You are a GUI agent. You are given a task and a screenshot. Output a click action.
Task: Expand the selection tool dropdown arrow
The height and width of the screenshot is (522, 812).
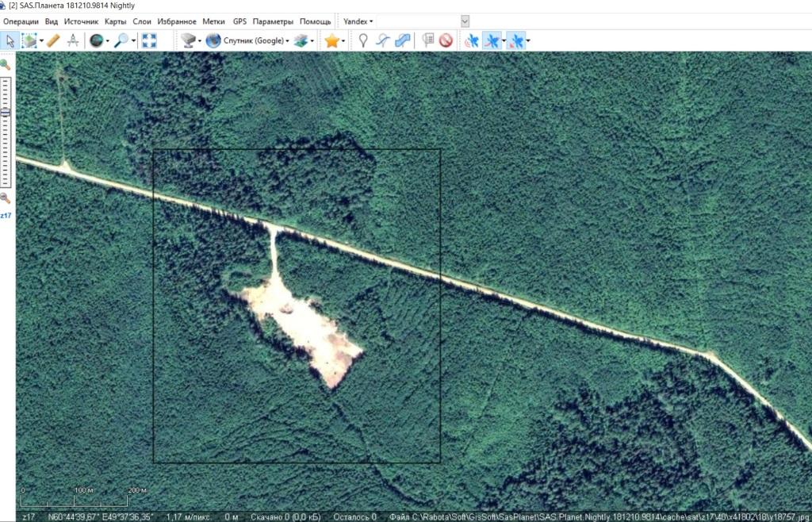pyautogui.click(x=40, y=40)
